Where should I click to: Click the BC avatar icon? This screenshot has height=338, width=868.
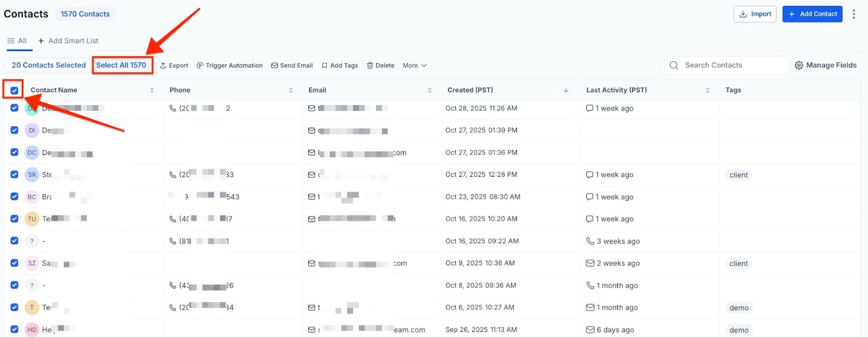pyautogui.click(x=32, y=197)
